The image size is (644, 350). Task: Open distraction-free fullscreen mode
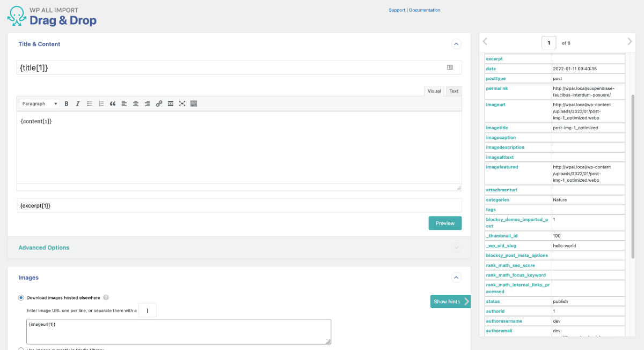(182, 103)
